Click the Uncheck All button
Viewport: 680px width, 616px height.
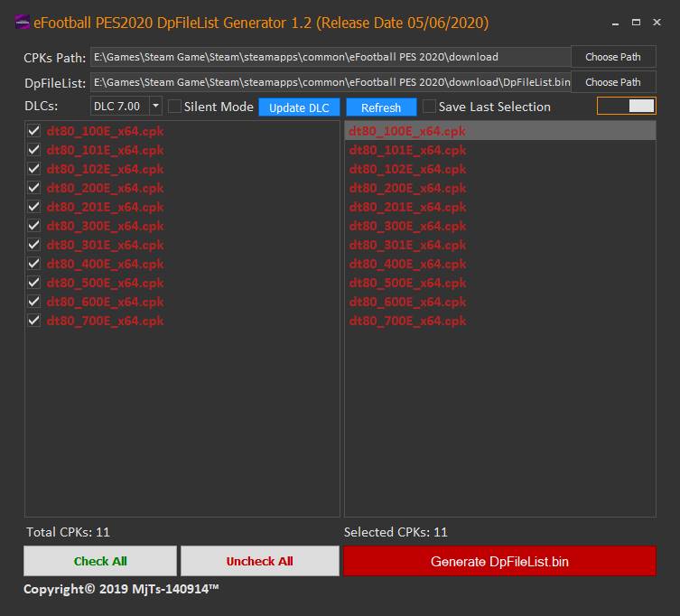tap(260, 561)
